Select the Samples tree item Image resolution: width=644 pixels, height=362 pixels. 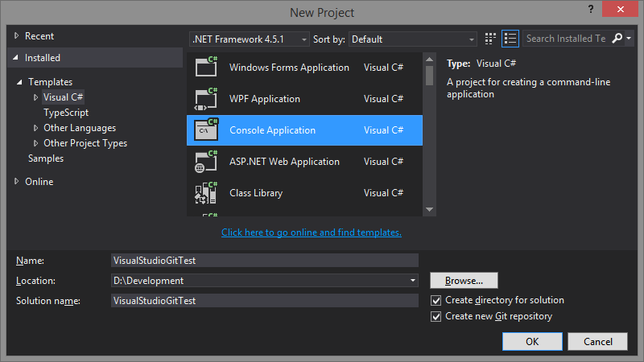[46, 158]
